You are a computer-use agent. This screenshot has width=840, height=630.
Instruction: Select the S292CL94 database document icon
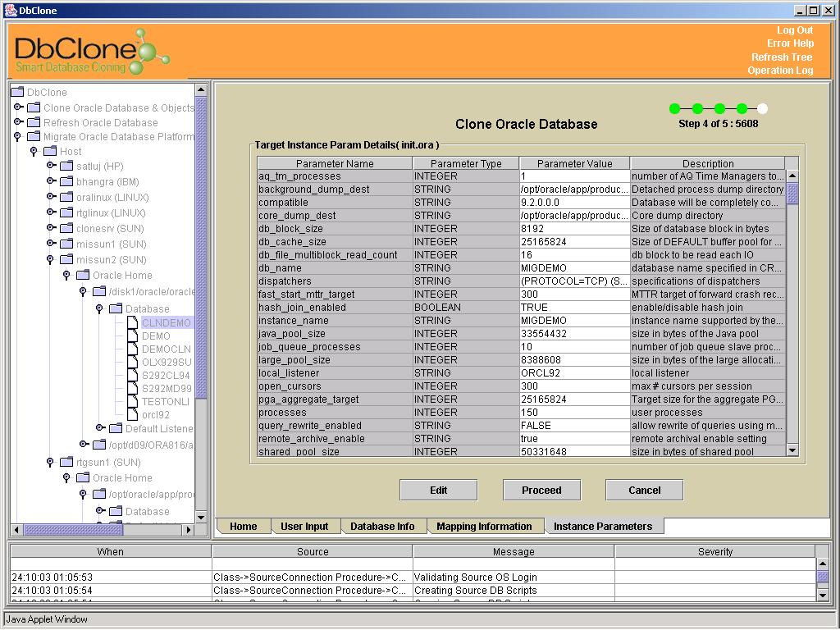[x=133, y=375]
